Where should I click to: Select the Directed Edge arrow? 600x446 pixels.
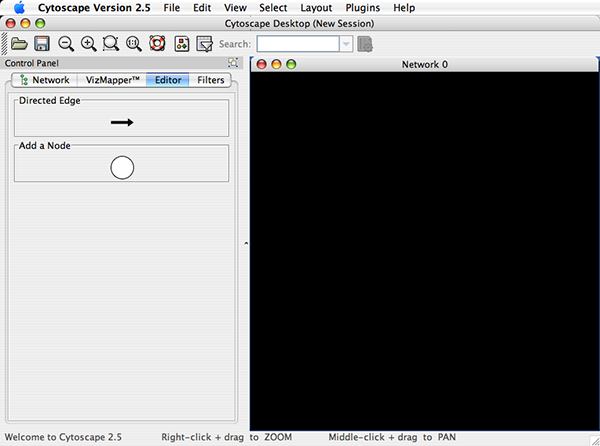[122, 122]
